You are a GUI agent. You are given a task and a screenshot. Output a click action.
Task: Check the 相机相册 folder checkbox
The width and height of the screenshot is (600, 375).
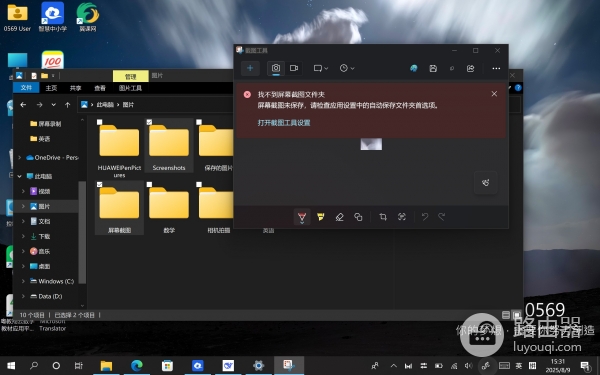tap(199, 184)
